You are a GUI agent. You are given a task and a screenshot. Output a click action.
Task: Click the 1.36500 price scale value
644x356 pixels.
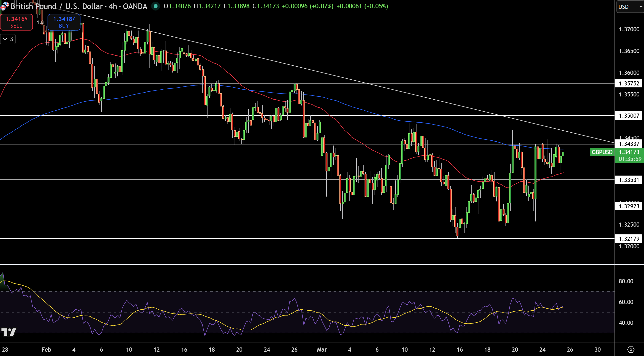629,51
